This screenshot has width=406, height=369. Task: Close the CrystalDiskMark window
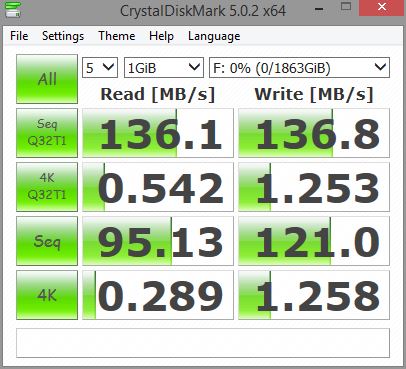pos(382,8)
